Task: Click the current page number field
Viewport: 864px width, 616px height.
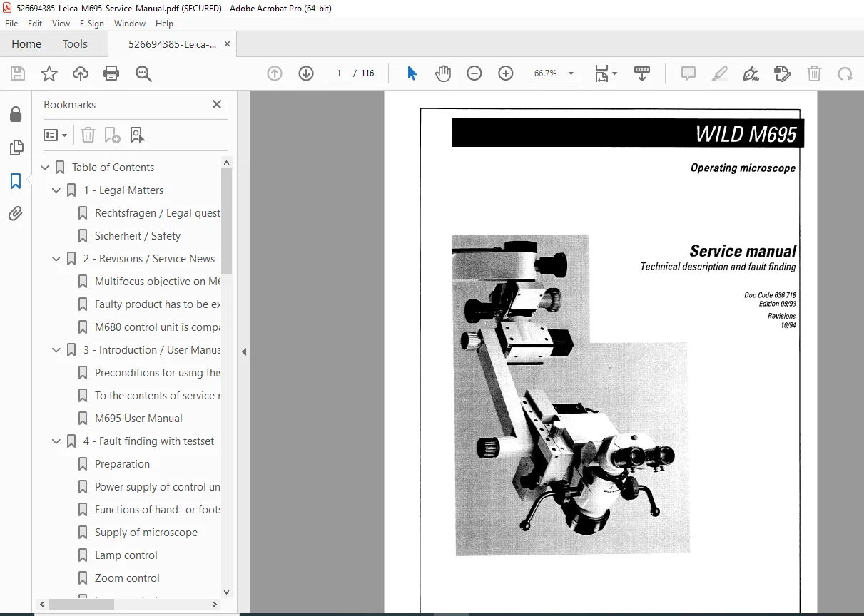Action: [339, 73]
